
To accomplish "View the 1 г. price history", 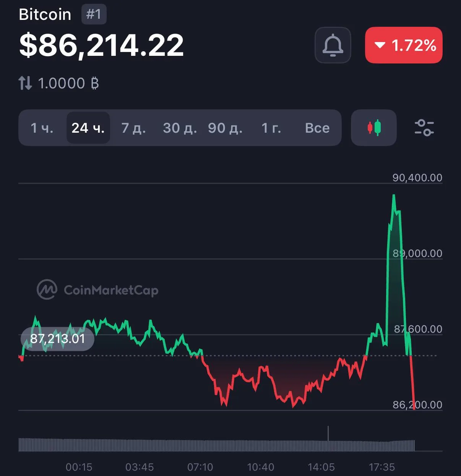I will pos(271,128).
